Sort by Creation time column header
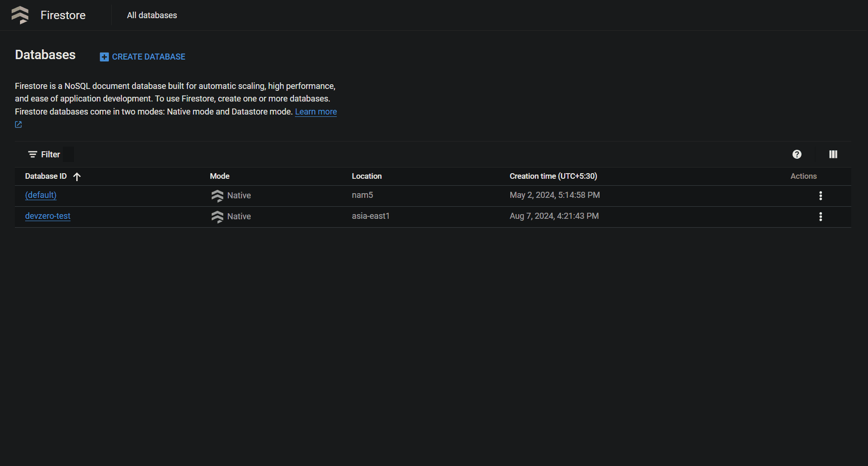 553,176
